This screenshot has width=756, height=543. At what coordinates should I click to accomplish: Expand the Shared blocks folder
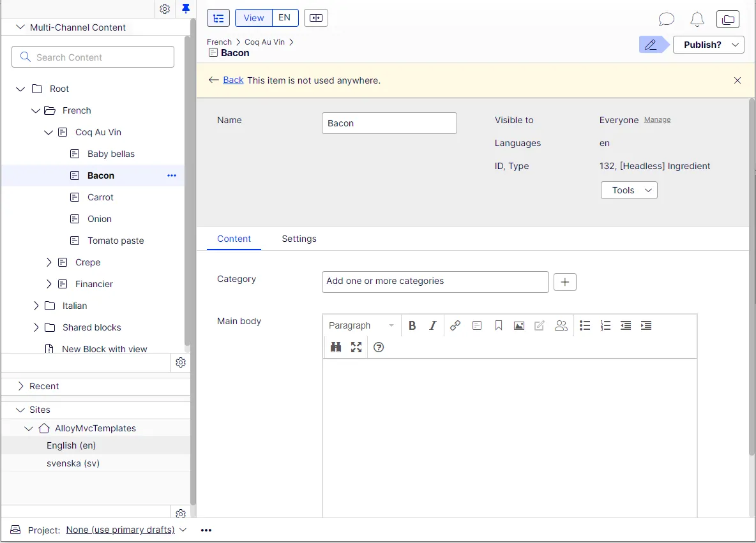(x=36, y=327)
